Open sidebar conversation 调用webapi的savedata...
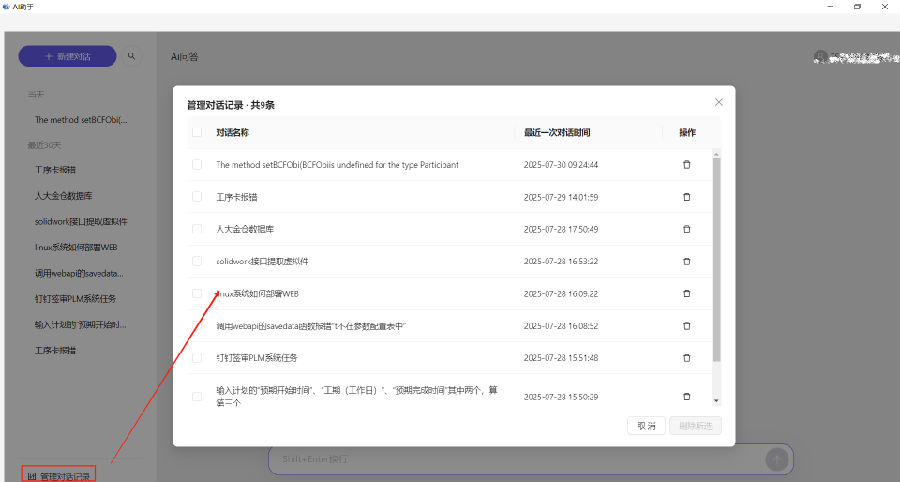The image size is (900, 482). (x=79, y=273)
